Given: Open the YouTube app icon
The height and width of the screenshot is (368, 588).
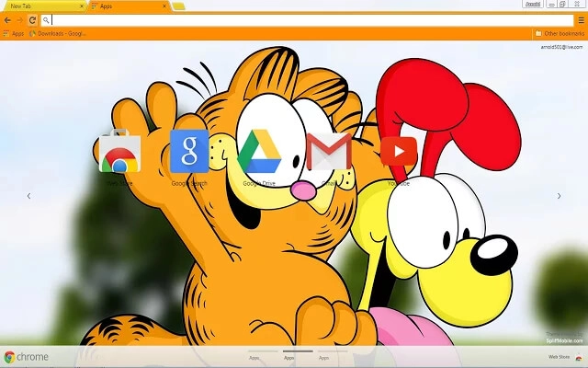Looking at the screenshot, I should click(399, 151).
